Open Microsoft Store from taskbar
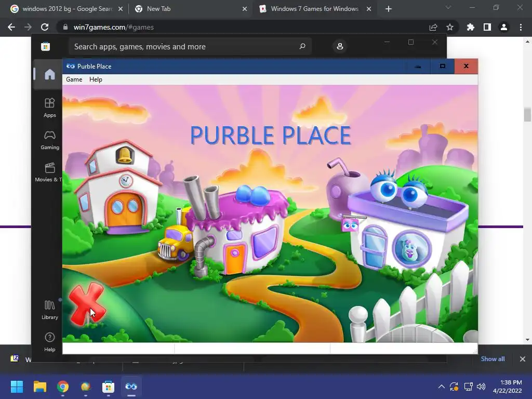 [x=108, y=387]
